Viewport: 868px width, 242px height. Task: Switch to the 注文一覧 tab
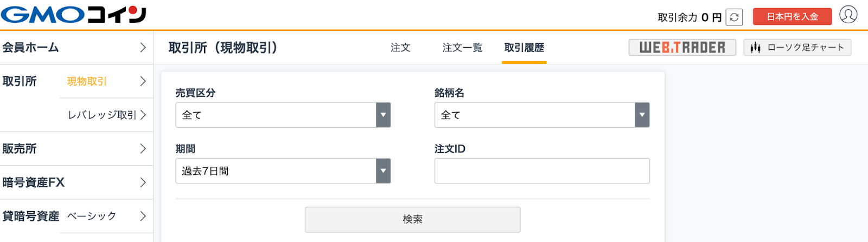462,48
